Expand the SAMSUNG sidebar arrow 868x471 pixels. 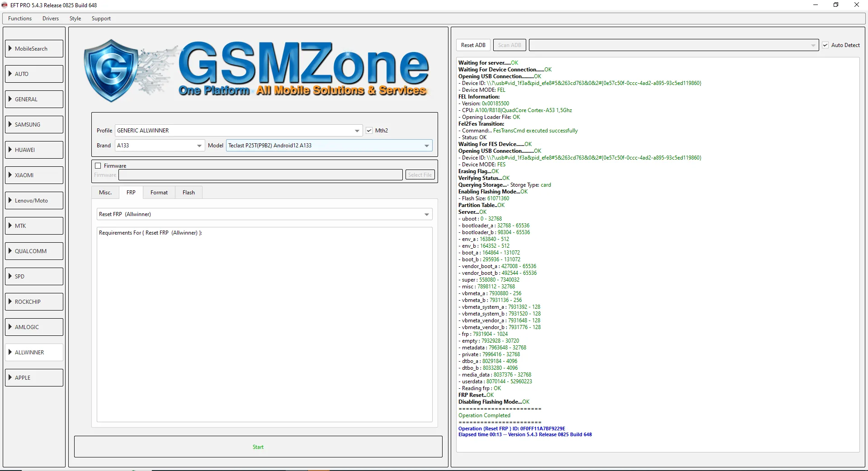tap(10, 124)
